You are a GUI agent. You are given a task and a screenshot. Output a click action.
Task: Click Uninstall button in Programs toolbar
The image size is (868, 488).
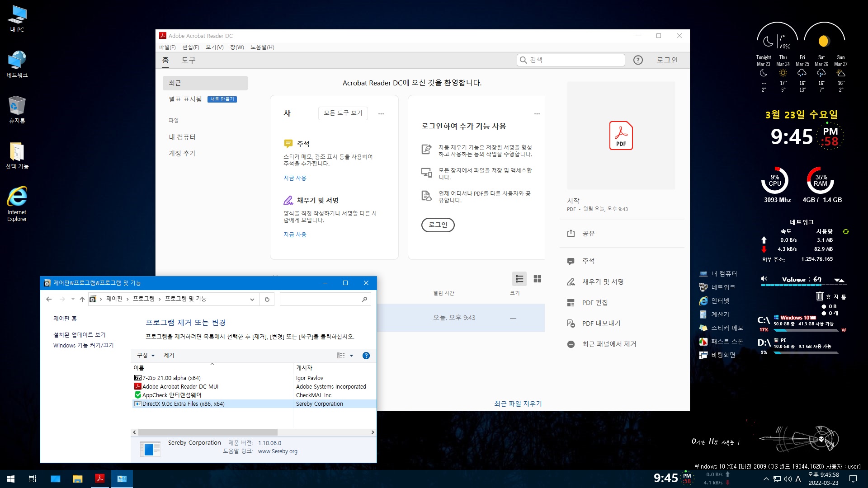[x=169, y=356]
